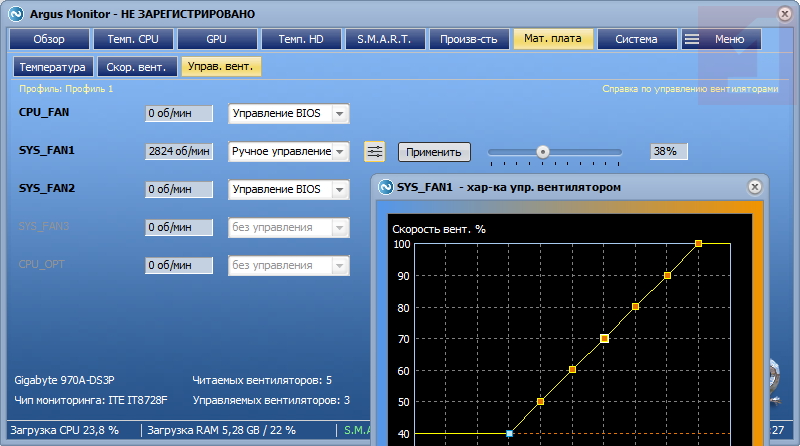Click Чип мониторинга: ITE IT8728F text
800x446 pixels.
click(91, 400)
